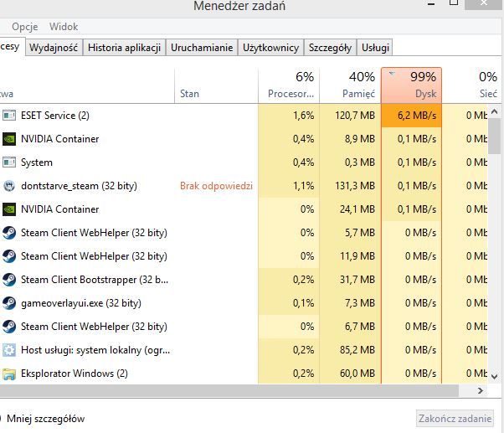The image size is (504, 433).
Task: Click the Zakończ zadanie button
Action: [455, 419]
